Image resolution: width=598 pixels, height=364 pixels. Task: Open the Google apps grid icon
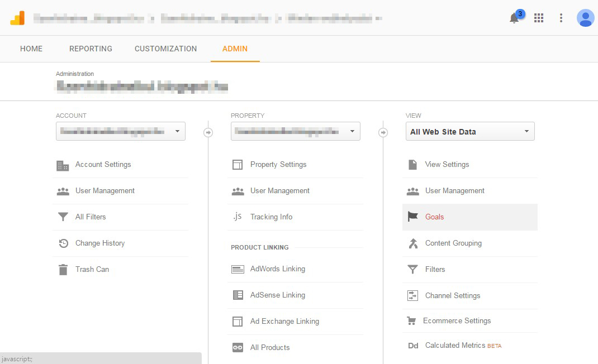click(x=539, y=18)
